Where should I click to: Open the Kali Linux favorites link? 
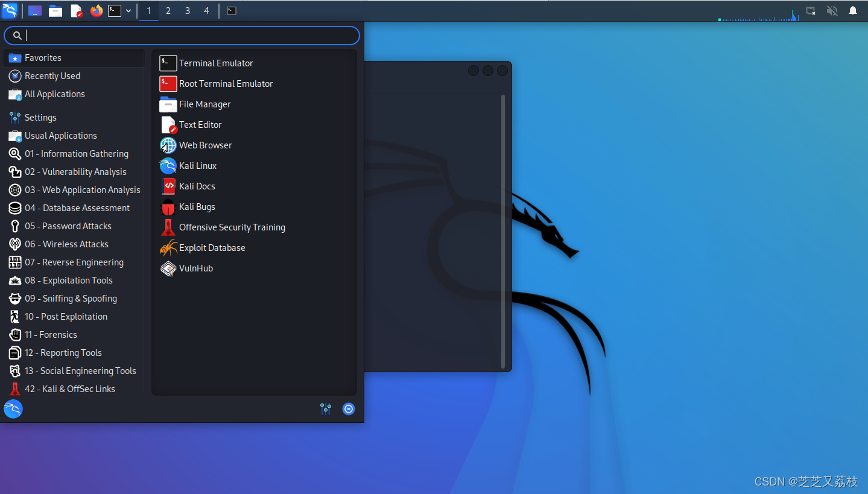pyautogui.click(x=254, y=166)
